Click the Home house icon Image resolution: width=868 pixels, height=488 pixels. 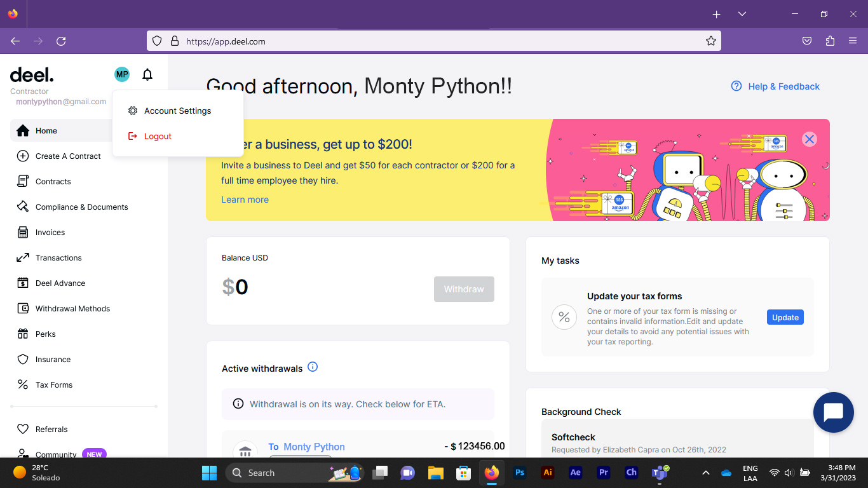23,131
